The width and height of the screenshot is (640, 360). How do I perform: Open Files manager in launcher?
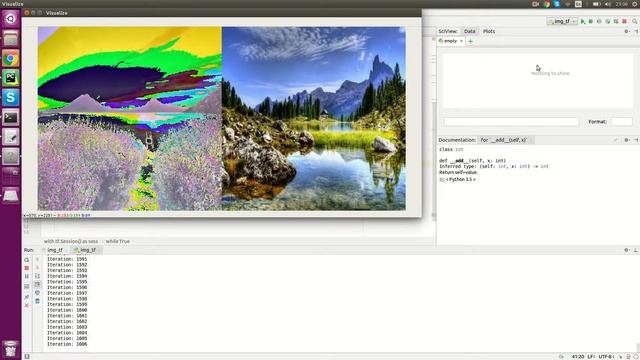(11, 38)
